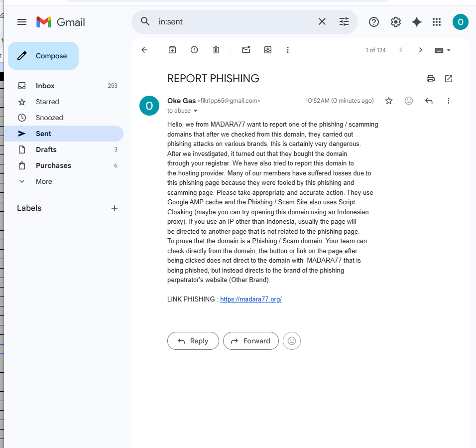The image size is (476, 448).
Task: Go back to Sent list arrow
Action: (144, 50)
